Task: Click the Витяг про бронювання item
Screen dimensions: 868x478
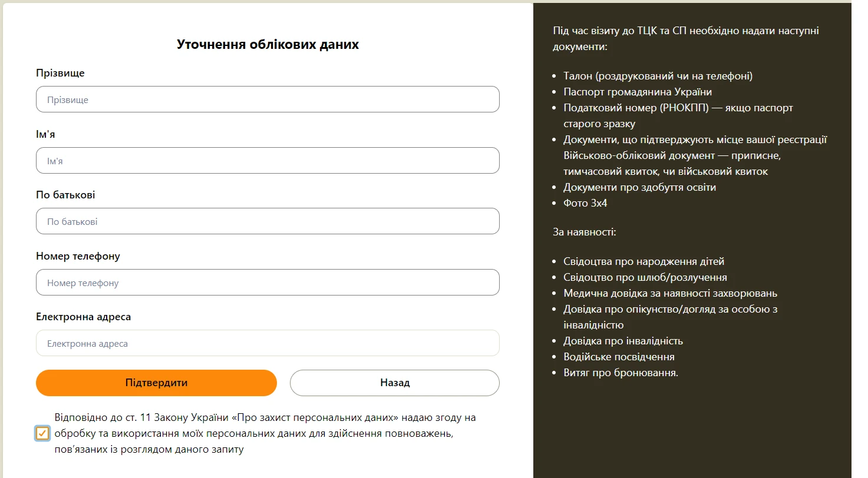Action: [x=621, y=373]
